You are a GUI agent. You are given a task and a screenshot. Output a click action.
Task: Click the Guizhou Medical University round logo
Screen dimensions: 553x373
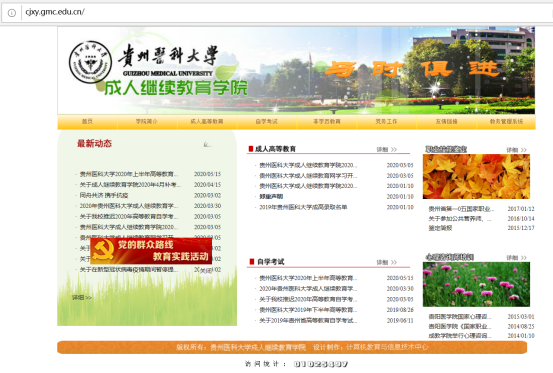pyautogui.click(x=90, y=62)
